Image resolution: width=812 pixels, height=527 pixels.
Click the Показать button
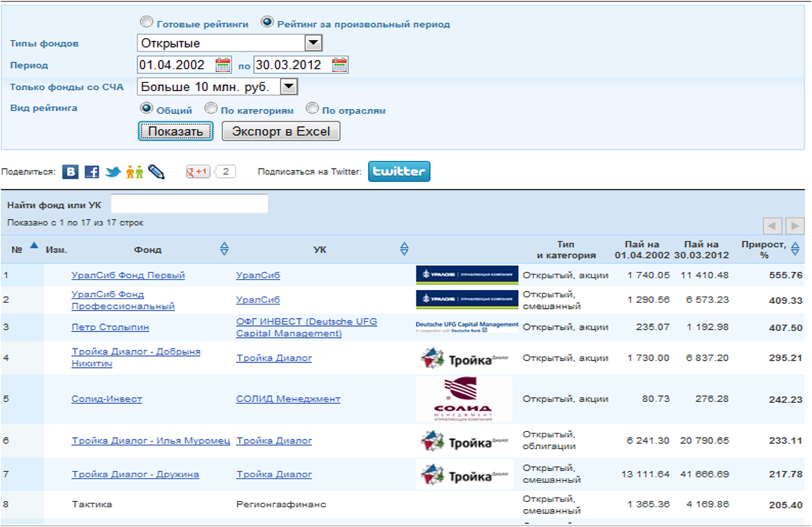[176, 131]
